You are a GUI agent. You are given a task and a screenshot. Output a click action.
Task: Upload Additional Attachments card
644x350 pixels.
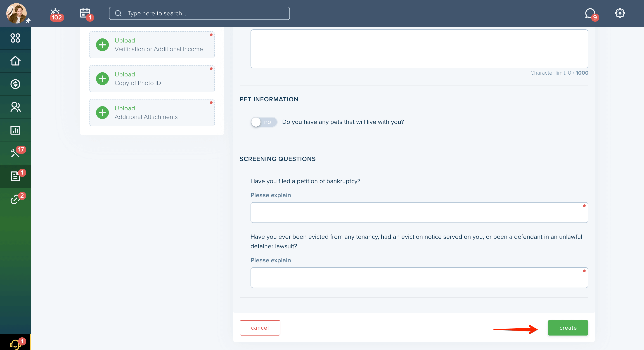pyautogui.click(x=152, y=113)
